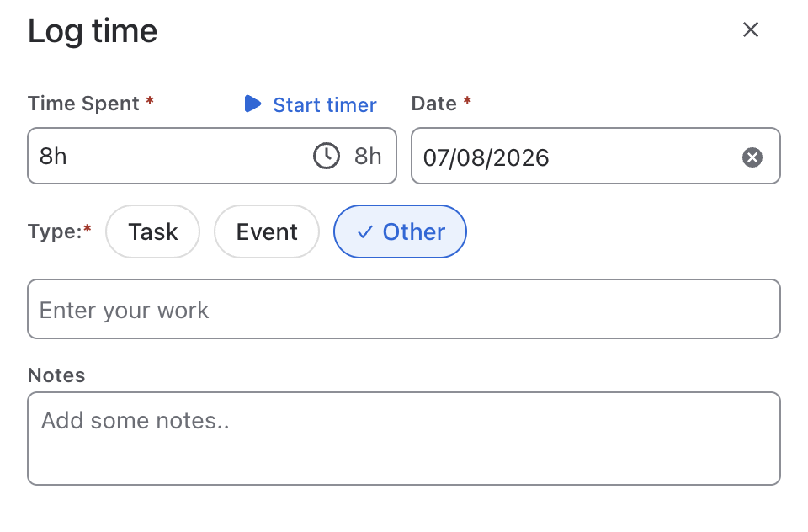Click the Log time heading
Image resolution: width=808 pixels, height=532 pixels.
click(x=93, y=31)
